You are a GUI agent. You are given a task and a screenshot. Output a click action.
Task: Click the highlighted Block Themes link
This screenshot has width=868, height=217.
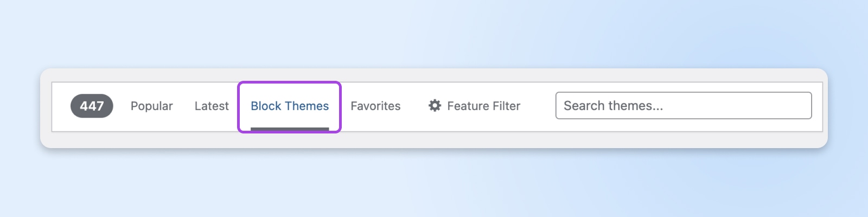pos(290,106)
